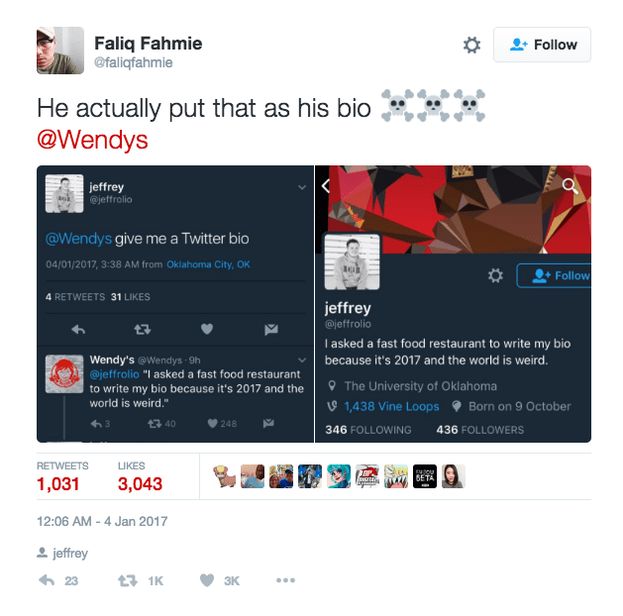Open Faliq Fahmie's profile picture
This screenshot has height=616, width=623.
(60, 50)
